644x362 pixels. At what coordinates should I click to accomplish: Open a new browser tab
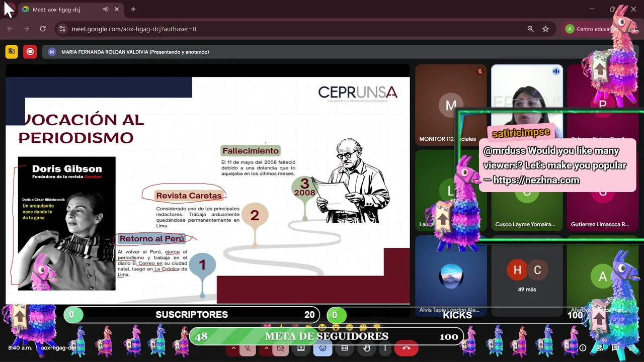[x=133, y=9]
